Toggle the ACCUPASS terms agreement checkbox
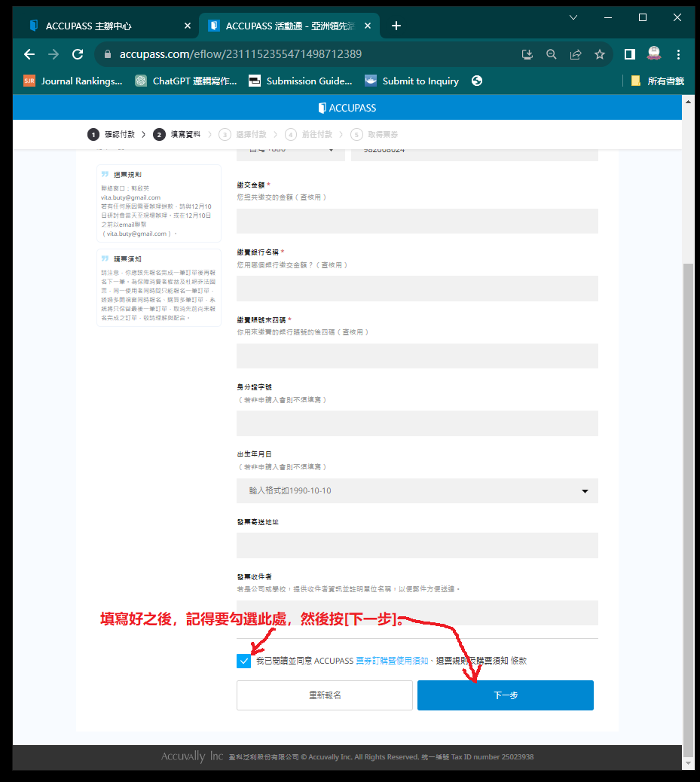Image resolution: width=700 pixels, height=782 pixels. click(243, 661)
